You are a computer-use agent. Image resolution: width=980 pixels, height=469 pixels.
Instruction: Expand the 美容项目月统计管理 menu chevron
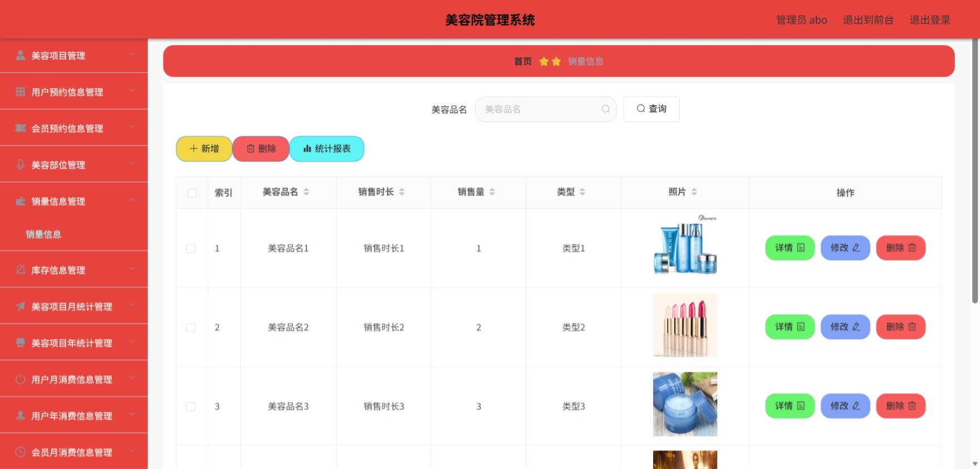pos(132,305)
